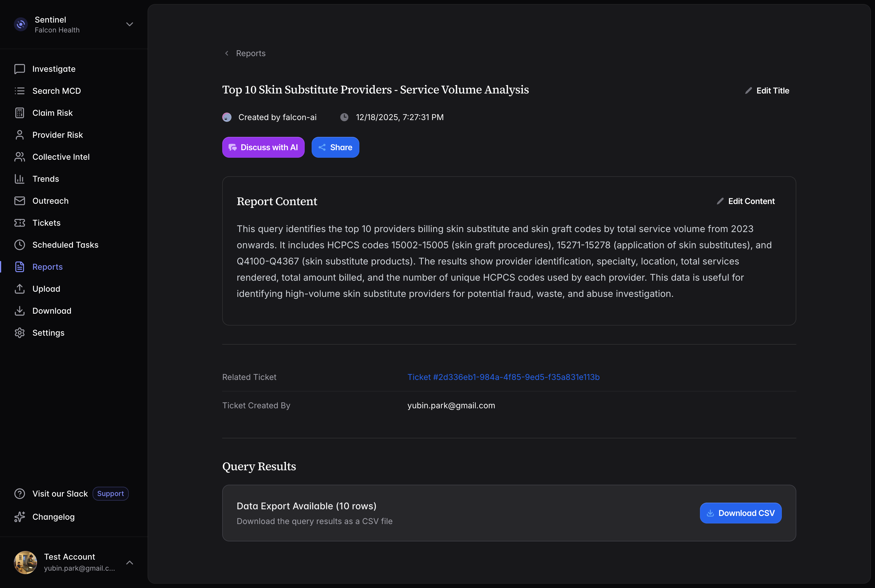Screen dimensions: 875x588
Task: Expand the Sentinel workspace dropdown chevron
Action: 130,24
